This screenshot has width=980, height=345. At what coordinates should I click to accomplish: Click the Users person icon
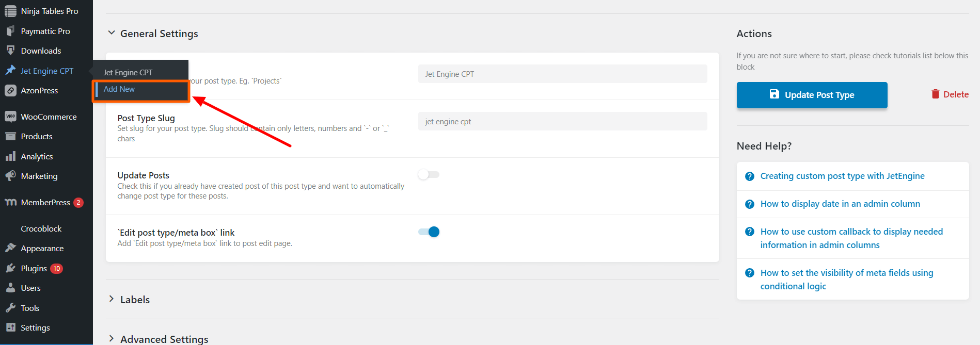click(x=10, y=288)
